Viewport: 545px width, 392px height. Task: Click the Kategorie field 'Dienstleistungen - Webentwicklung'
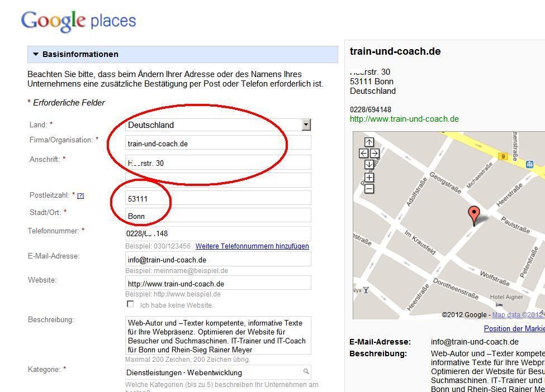[218, 372]
